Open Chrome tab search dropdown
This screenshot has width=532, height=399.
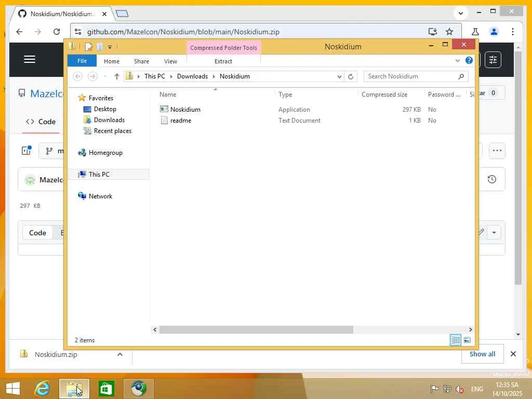pos(460,13)
